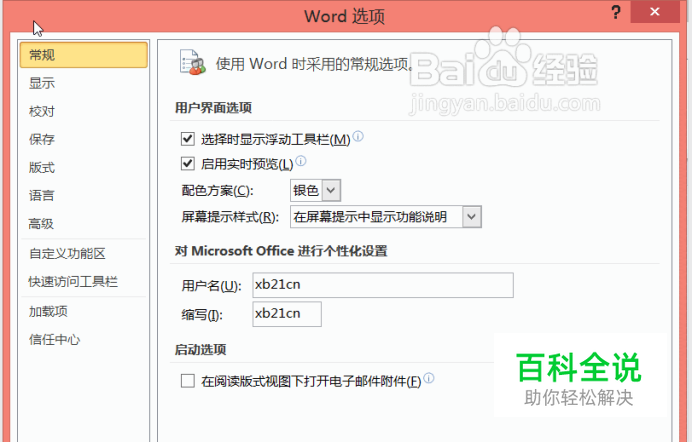
Task: Open 自定义功能区 settings
Action: [83, 254]
